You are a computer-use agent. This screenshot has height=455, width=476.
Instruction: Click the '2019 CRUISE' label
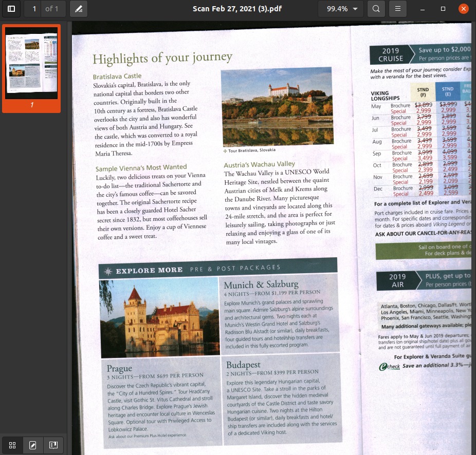pos(390,54)
